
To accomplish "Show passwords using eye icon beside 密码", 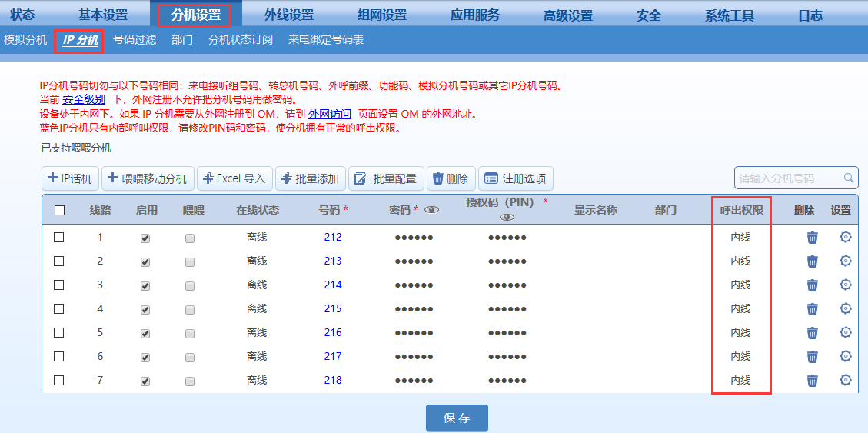I will pyautogui.click(x=432, y=210).
